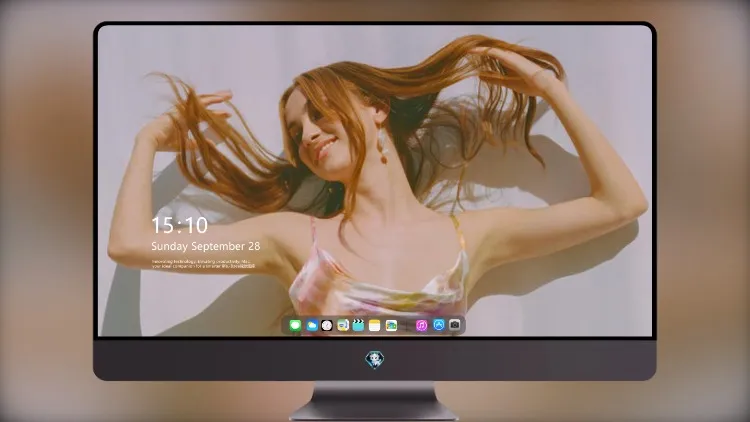The image size is (750, 422).
Task: Select the Sunday September 28 date
Action: click(206, 246)
